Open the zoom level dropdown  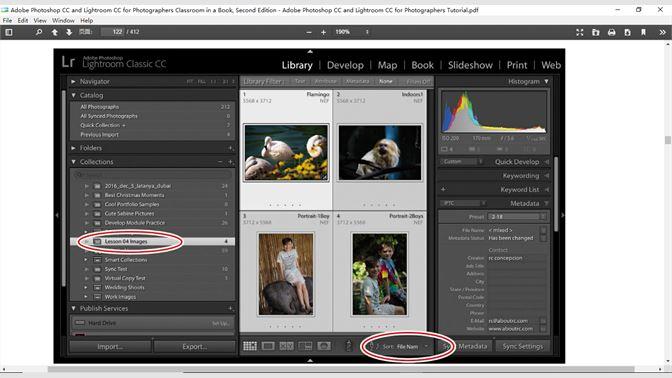click(352, 32)
